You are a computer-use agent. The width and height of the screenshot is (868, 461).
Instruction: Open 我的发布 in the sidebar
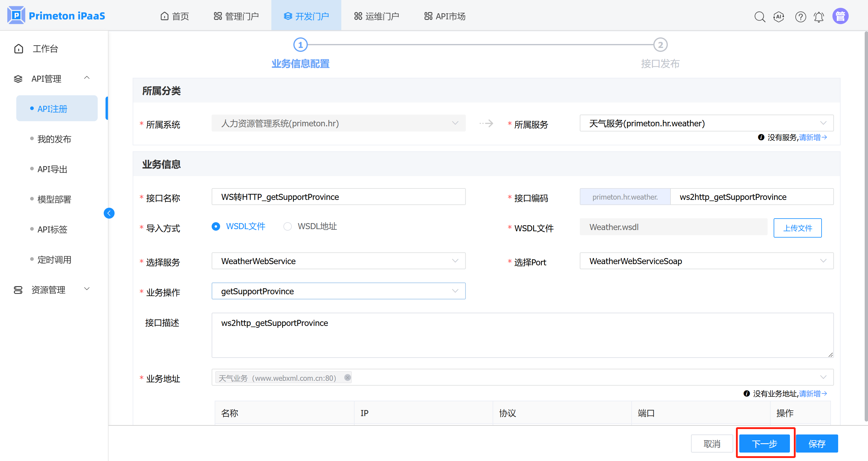click(54, 139)
